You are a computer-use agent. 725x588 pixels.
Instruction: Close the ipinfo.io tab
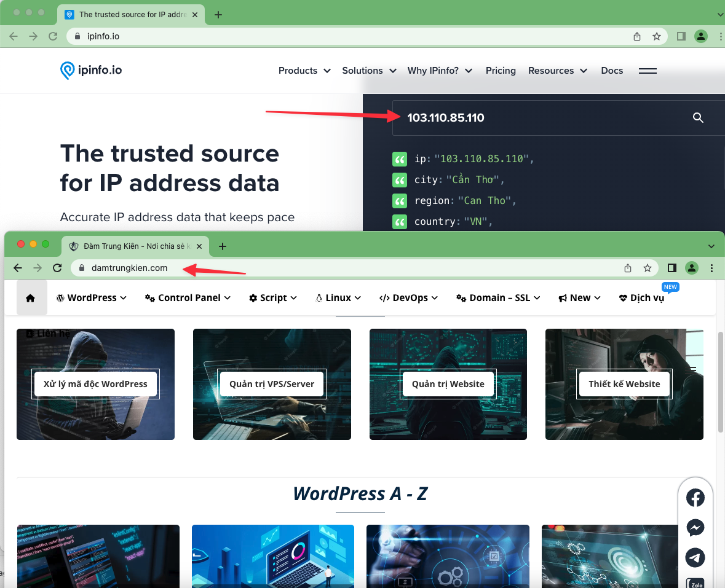(195, 15)
